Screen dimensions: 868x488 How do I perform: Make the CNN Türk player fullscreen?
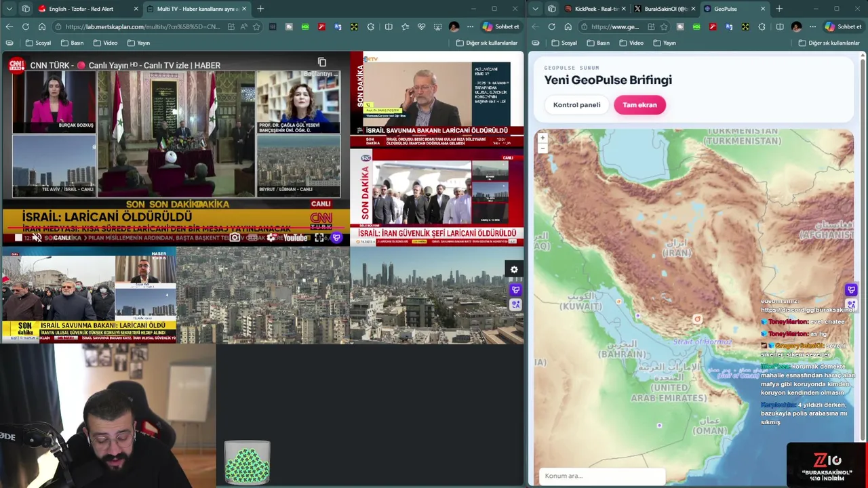pyautogui.click(x=319, y=237)
